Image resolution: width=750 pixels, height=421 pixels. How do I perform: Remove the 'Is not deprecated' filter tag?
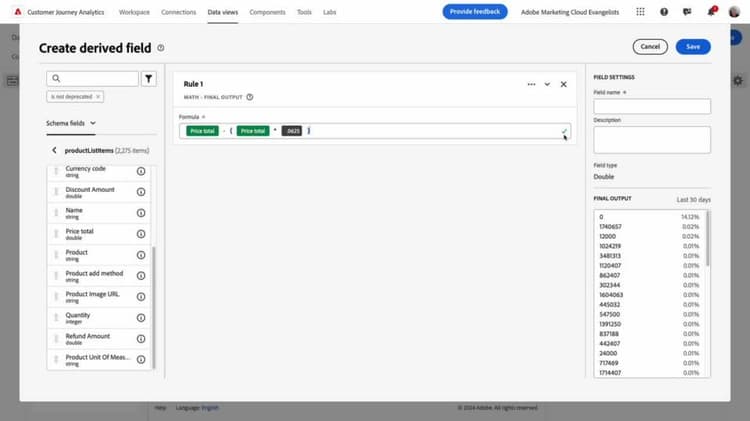(x=98, y=97)
